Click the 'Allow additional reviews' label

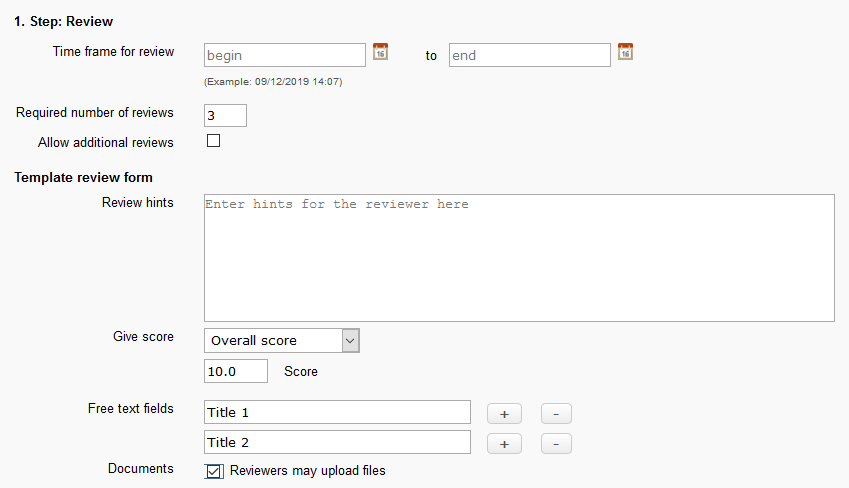106,142
